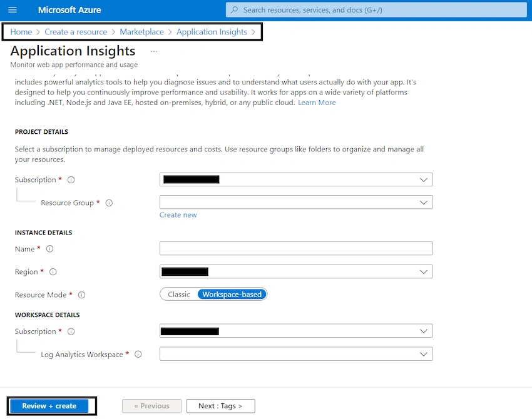Click Create new resource group link
The image size is (532, 419).
(178, 215)
